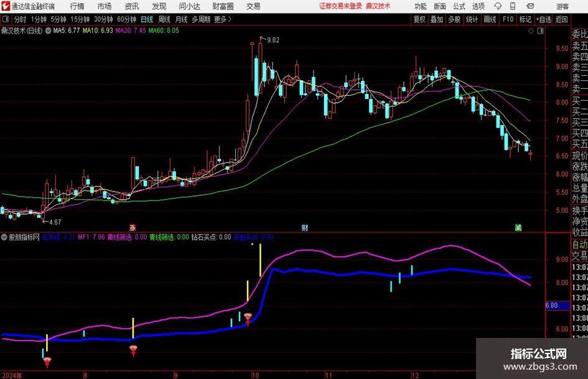Switch to 5分钟 period tab
588x379 pixels.
(x=58, y=19)
